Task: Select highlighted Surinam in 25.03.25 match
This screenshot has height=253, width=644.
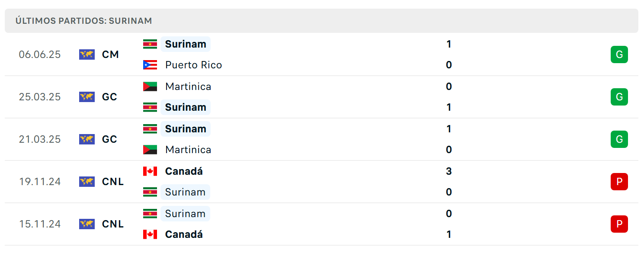Action: click(186, 107)
